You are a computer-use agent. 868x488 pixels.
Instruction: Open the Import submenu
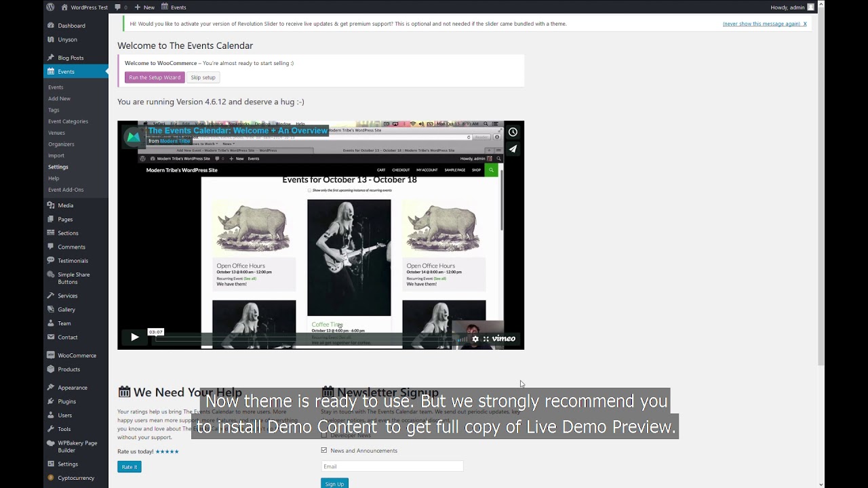(56, 155)
